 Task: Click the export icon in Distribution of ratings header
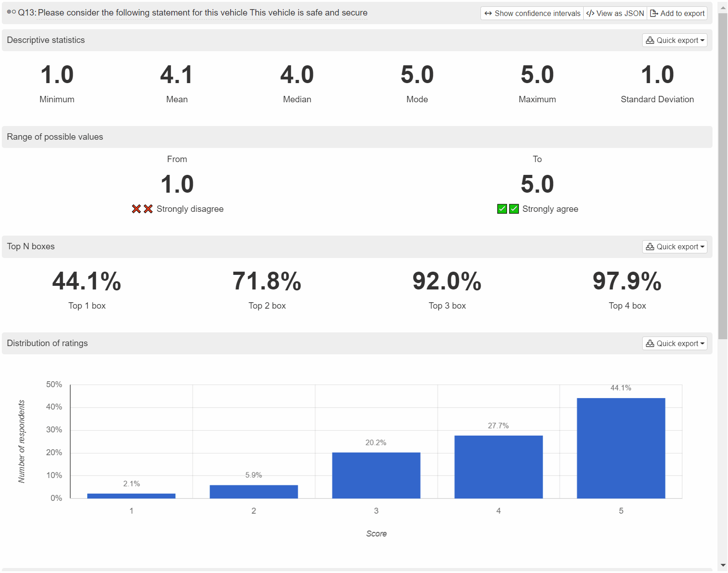point(650,343)
